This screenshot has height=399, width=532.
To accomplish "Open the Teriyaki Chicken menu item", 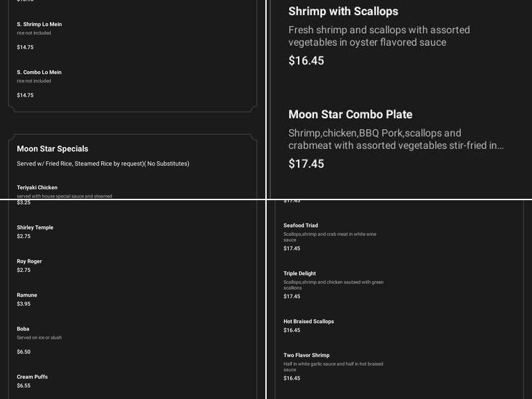I will pyautogui.click(x=37, y=188).
